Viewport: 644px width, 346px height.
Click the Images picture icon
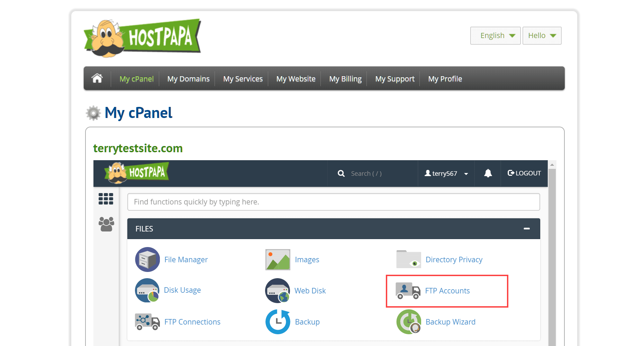tap(278, 259)
